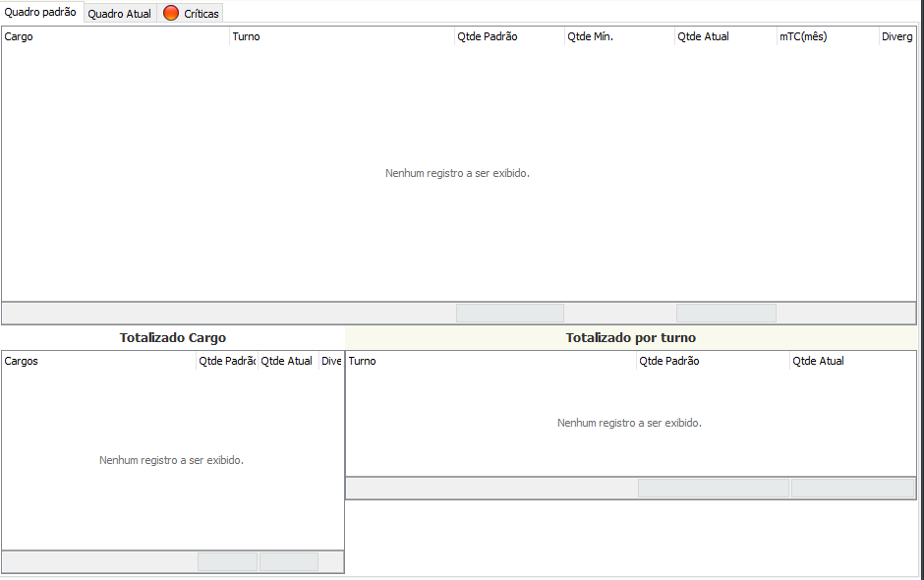Click the red circle icon on the Críticas tab

click(x=171, y=14)
